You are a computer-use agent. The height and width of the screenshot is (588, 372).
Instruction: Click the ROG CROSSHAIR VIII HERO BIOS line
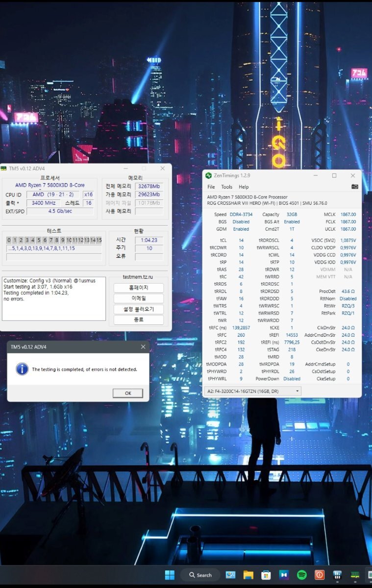267,203
